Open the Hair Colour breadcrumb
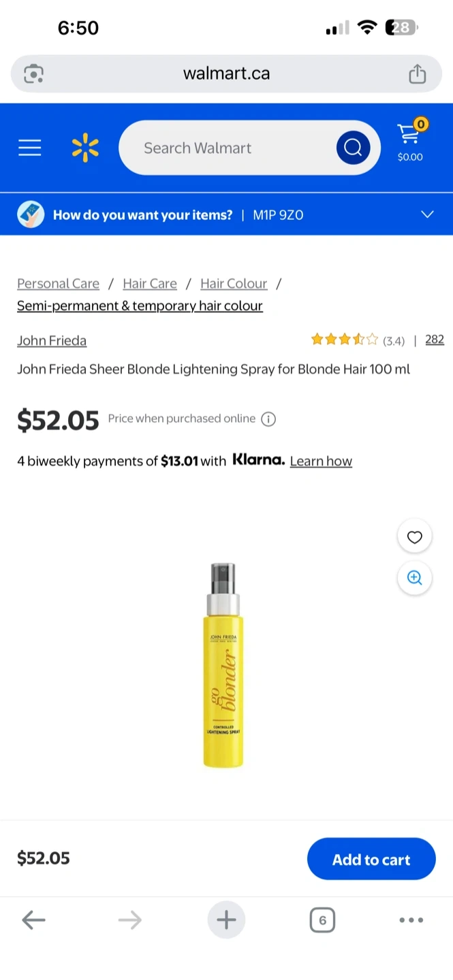Image resolution: width=453 pixels, height=980 pixels. 234,284
